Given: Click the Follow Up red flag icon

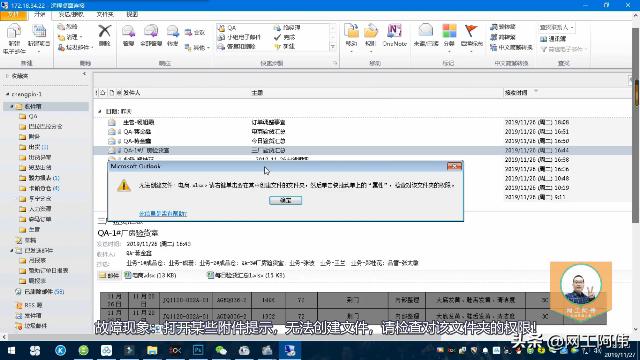Looking at the screenshot, I should pyautogui.click(x=471, y=31).
